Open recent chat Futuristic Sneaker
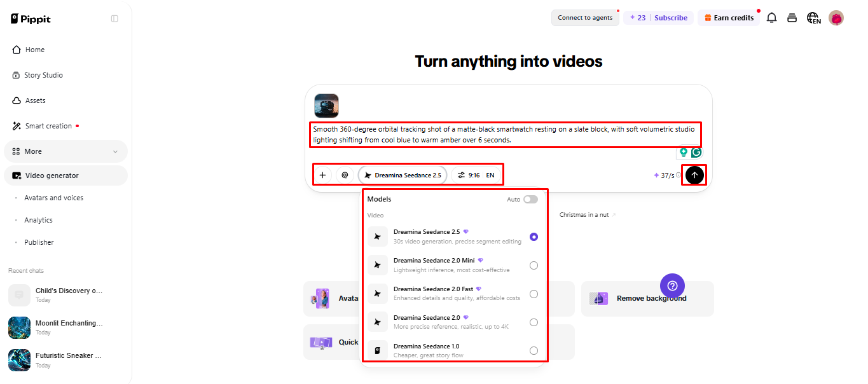This screenshot has width=868, height=384. point(65,360)
